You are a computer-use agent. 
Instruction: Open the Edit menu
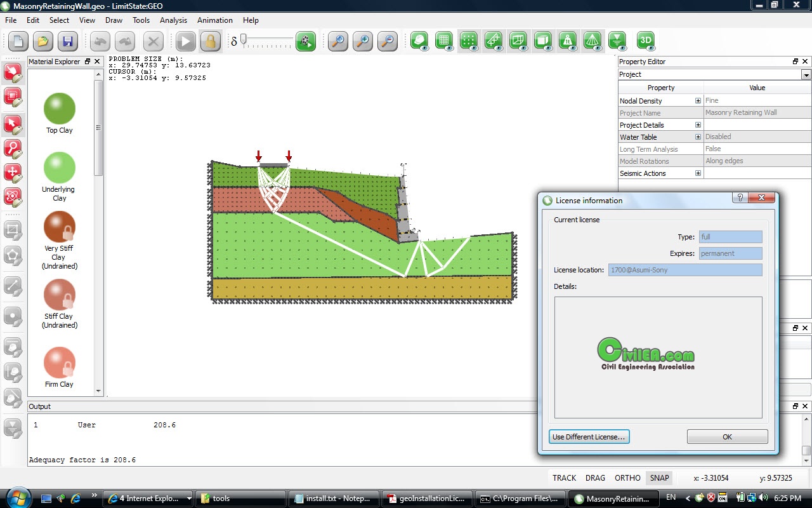(x=33, y=20)
